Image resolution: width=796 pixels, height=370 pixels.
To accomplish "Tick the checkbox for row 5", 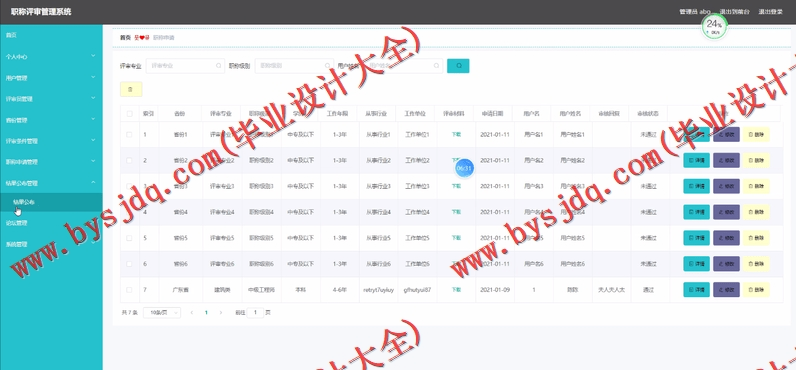I will tap(129, 238).
